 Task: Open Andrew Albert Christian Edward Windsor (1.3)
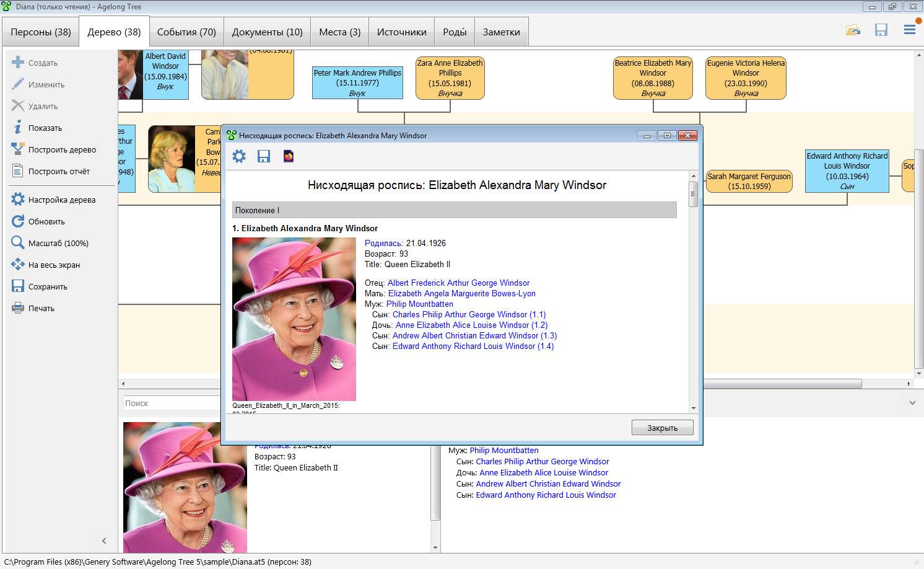pyautogui.click(x=474, y=335)
